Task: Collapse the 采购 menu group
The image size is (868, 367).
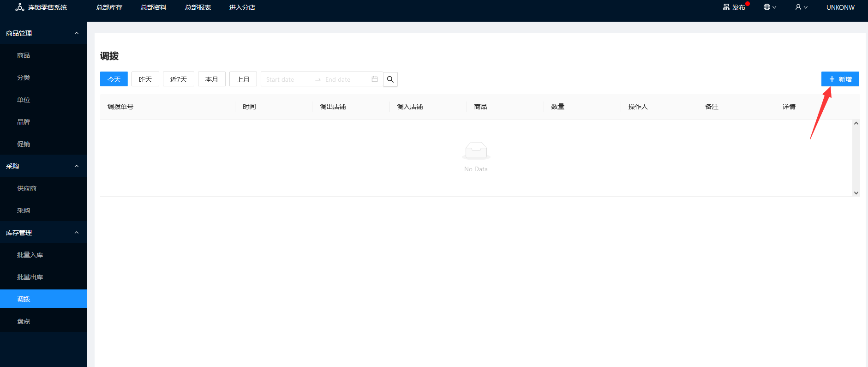Action: point(43,166)
